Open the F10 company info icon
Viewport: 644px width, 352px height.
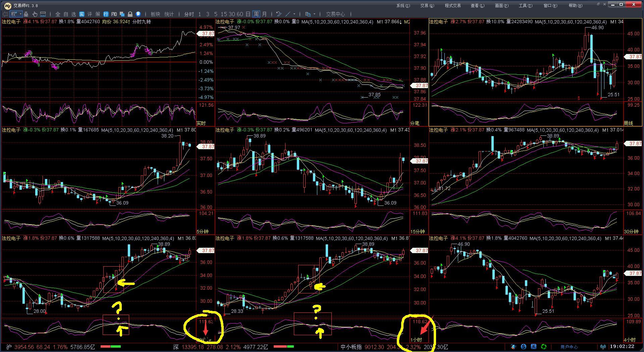pyautogui.click(x=114, y=14)
